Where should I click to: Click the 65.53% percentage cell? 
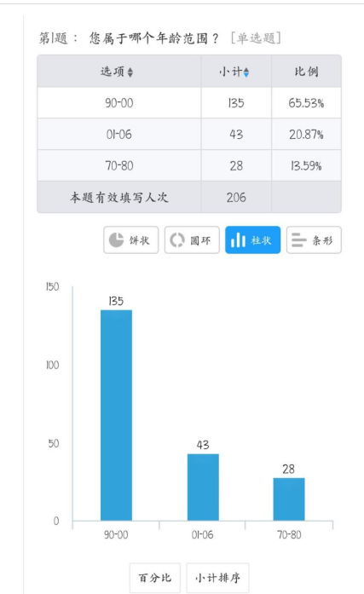[306, 103]
